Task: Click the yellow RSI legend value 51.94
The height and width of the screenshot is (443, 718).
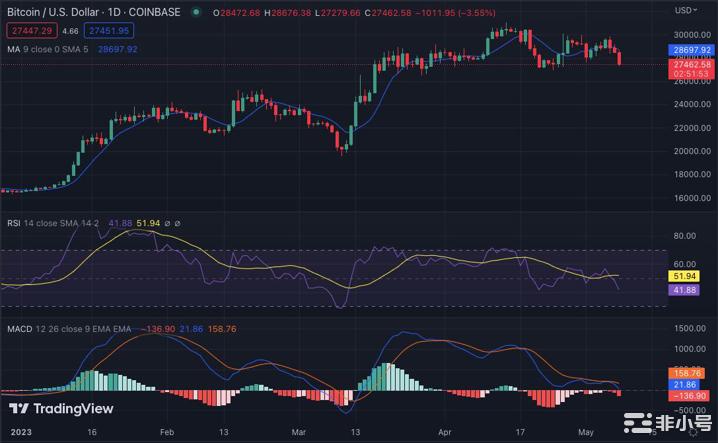Action: (148, 223)
